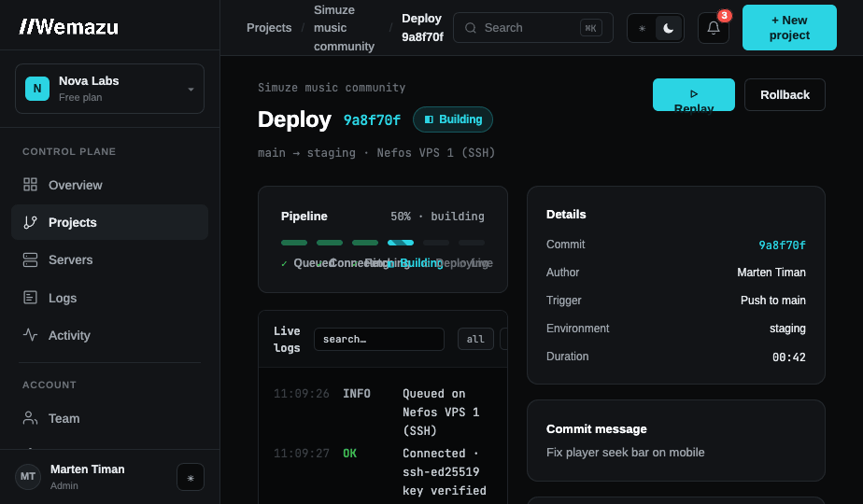Screen dimensions: 863x504
Task: Click the Team people icon
Action: coord(30,418)
